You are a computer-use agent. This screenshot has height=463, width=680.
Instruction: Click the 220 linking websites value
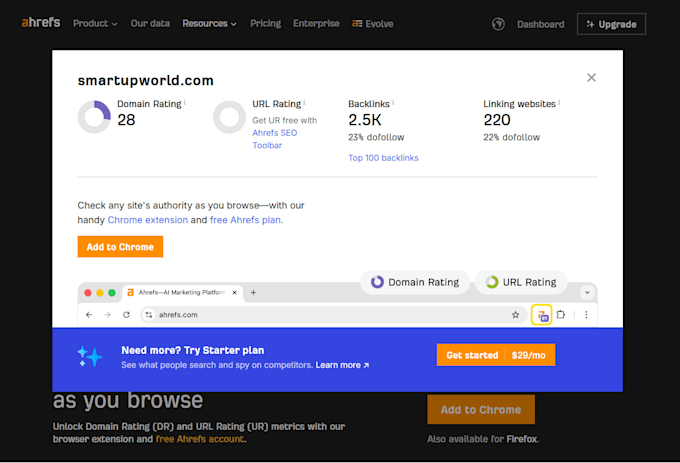(x=497, y=120)
